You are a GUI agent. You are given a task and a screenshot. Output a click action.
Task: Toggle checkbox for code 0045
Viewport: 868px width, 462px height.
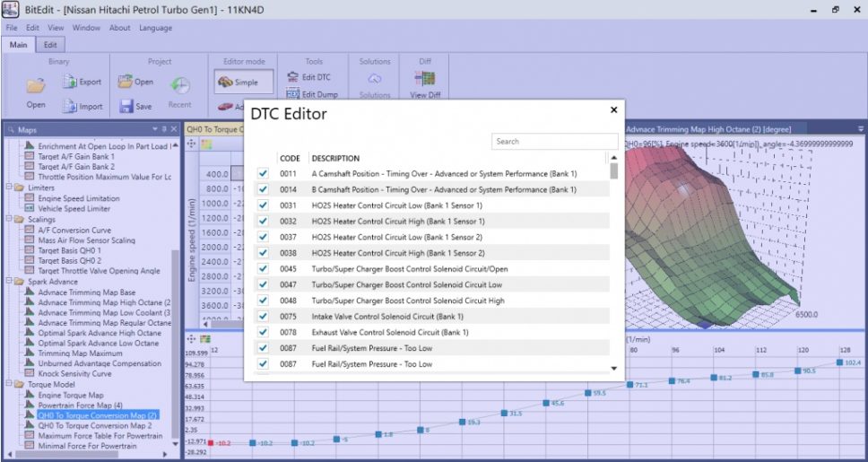point(263,268)
